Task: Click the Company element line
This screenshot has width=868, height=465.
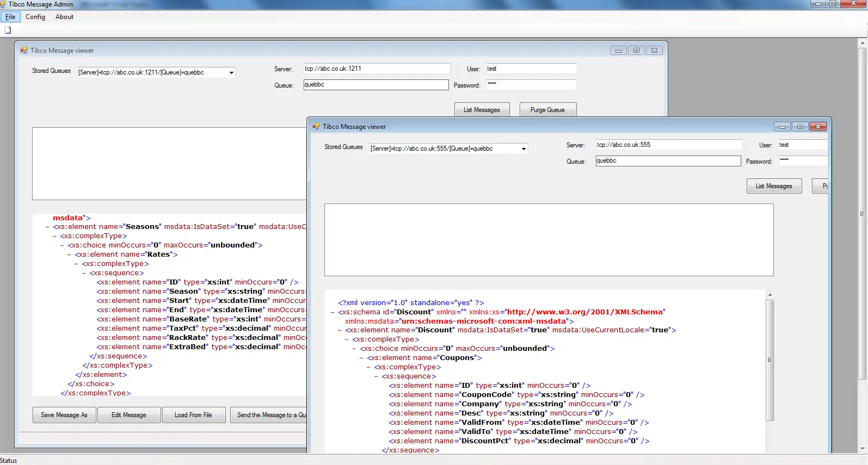Action: pos(510,404)
